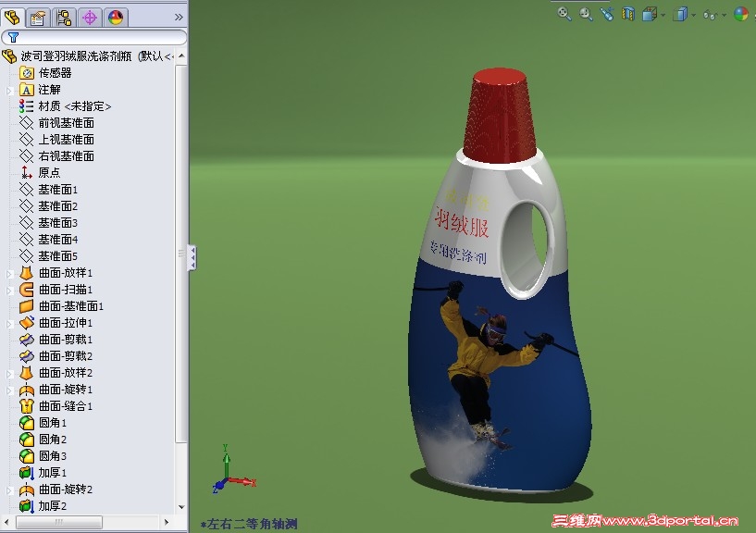Select the Zoom to Fit tool

(564, 14)
